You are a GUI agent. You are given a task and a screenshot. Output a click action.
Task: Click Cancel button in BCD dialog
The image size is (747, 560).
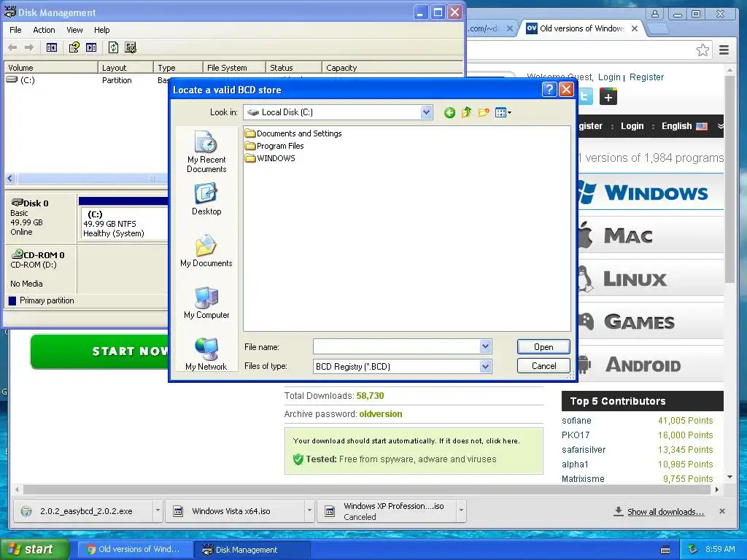543,366
